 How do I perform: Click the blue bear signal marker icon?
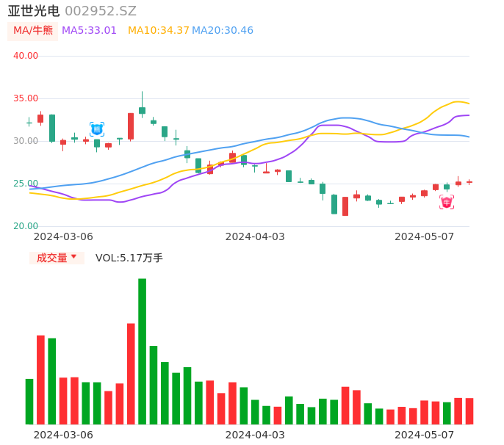pos(97,129)
